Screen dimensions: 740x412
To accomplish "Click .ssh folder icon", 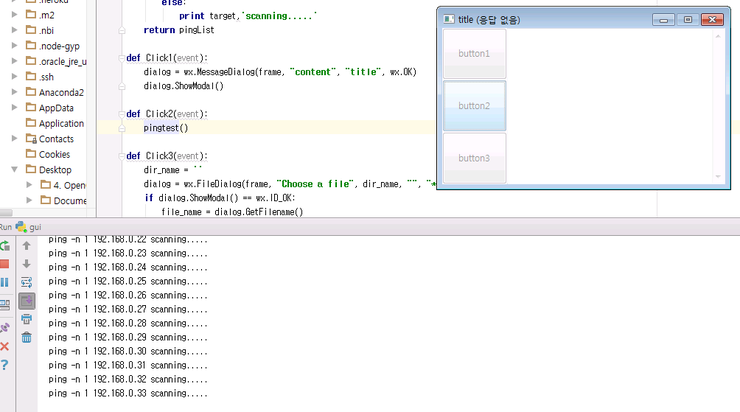I will point(31,76).
